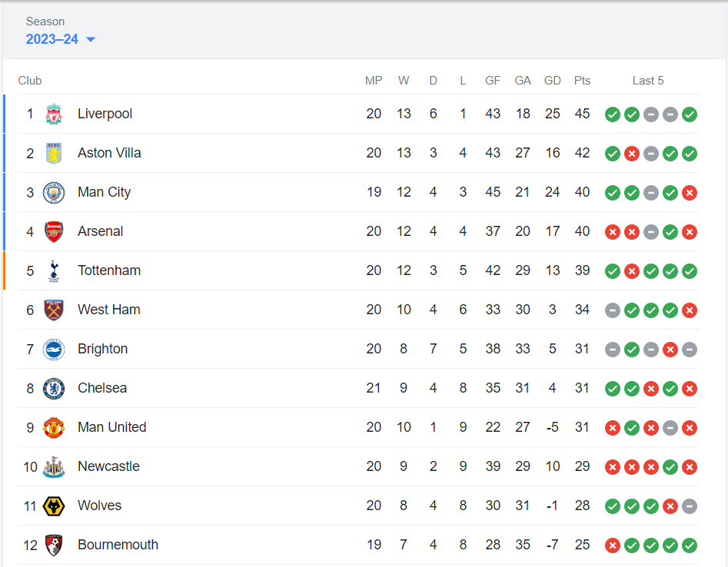Click the Pts column header
Screen dimensions: 728x567
tap(582, 81)
